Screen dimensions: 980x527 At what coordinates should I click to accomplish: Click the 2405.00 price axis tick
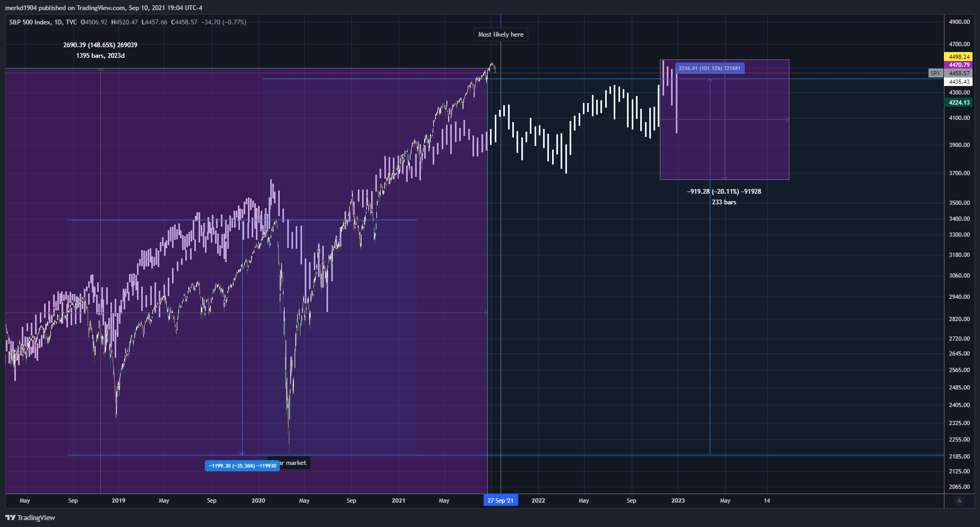[959, 405]
